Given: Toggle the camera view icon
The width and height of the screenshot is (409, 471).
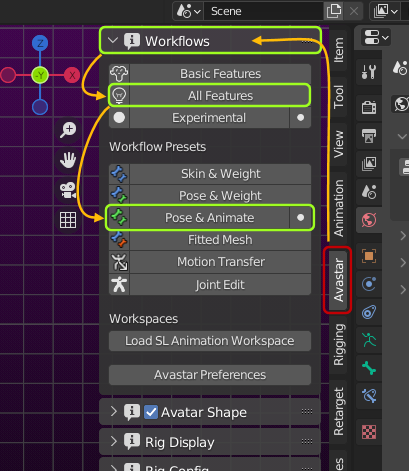Looking at the screenshot, I should (68, 190).
